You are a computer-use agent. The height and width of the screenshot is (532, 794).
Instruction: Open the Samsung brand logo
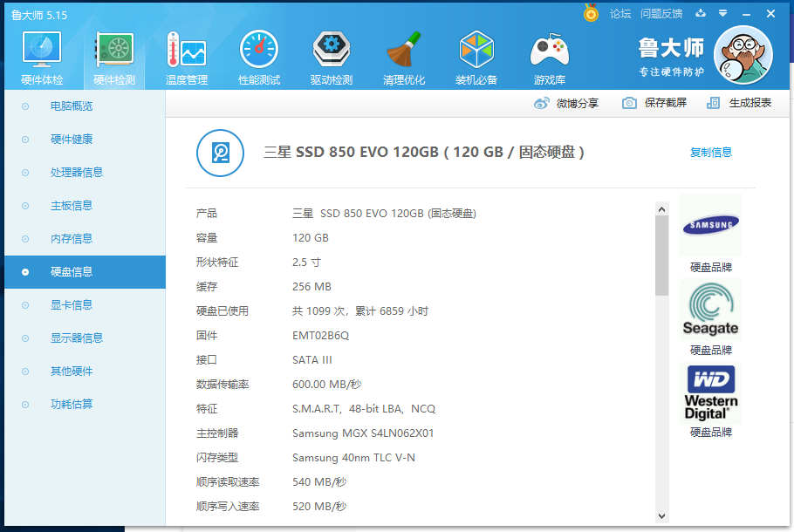coord(711,225)
